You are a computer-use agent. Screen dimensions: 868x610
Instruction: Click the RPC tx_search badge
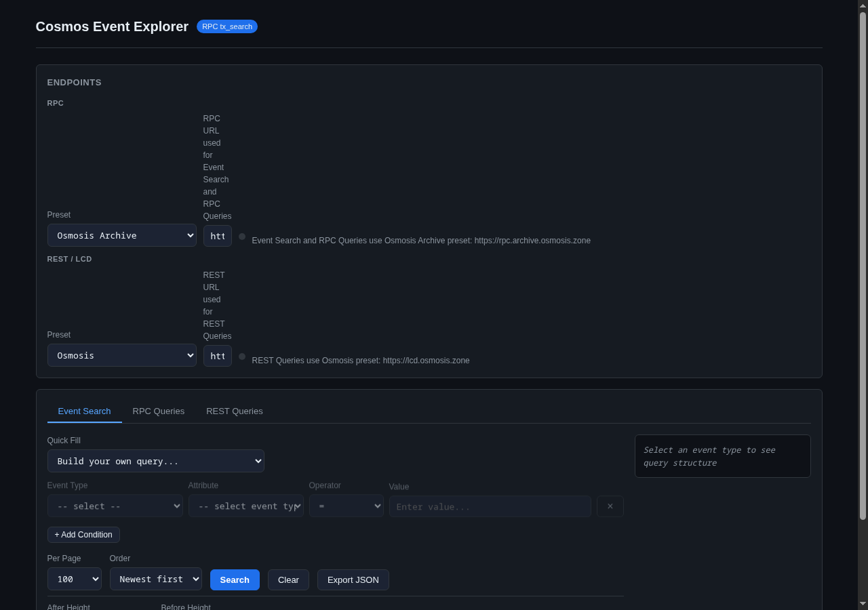227,26
